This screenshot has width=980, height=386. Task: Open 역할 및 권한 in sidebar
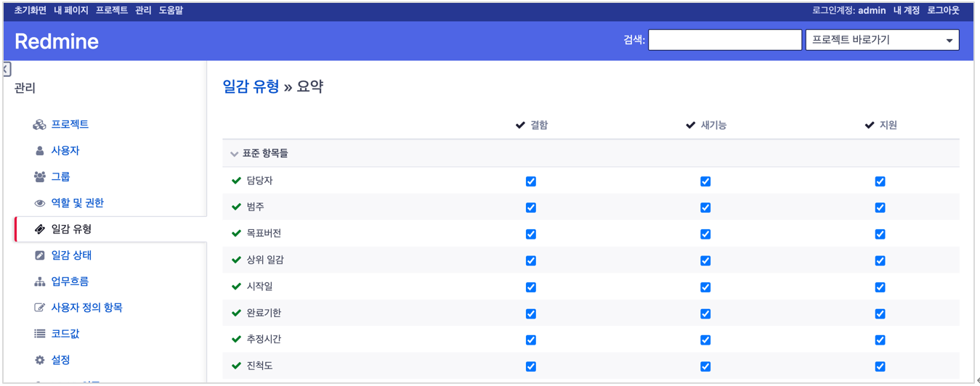click(x=77, y=203)
